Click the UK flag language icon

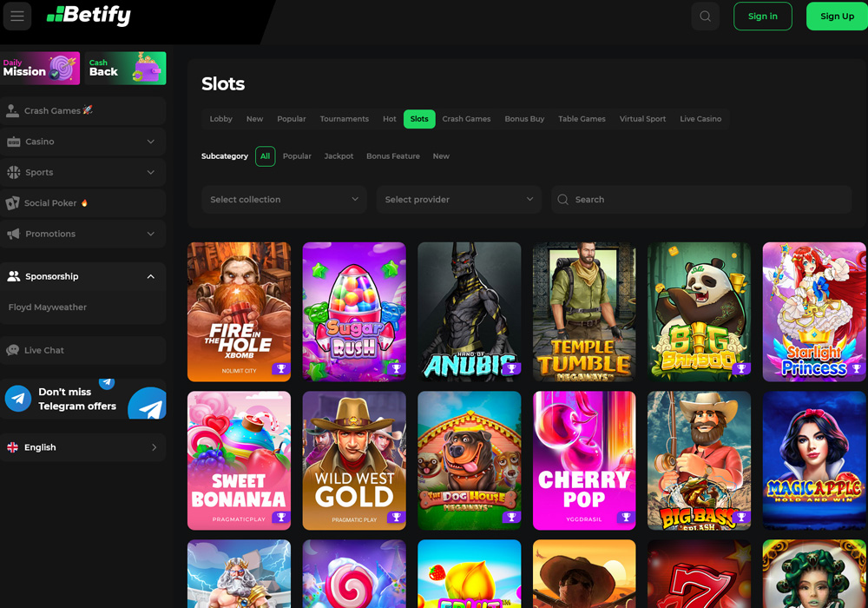pos(13,447)
